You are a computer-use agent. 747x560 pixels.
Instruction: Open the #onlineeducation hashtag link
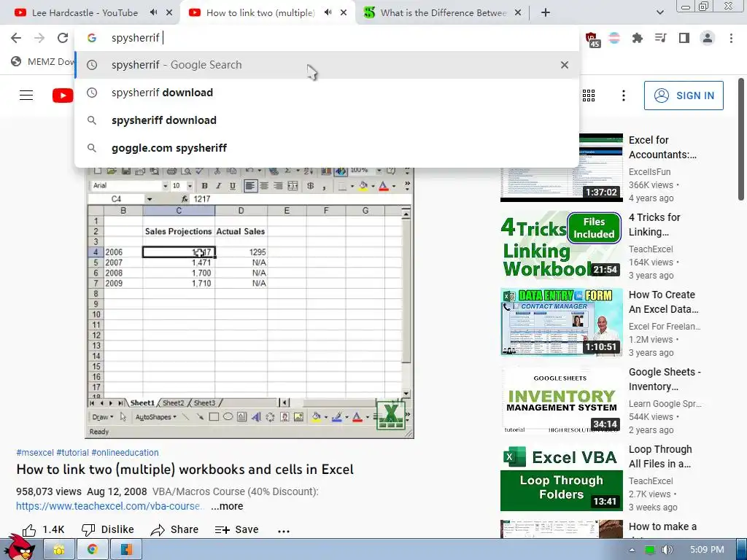coord(125,452)
